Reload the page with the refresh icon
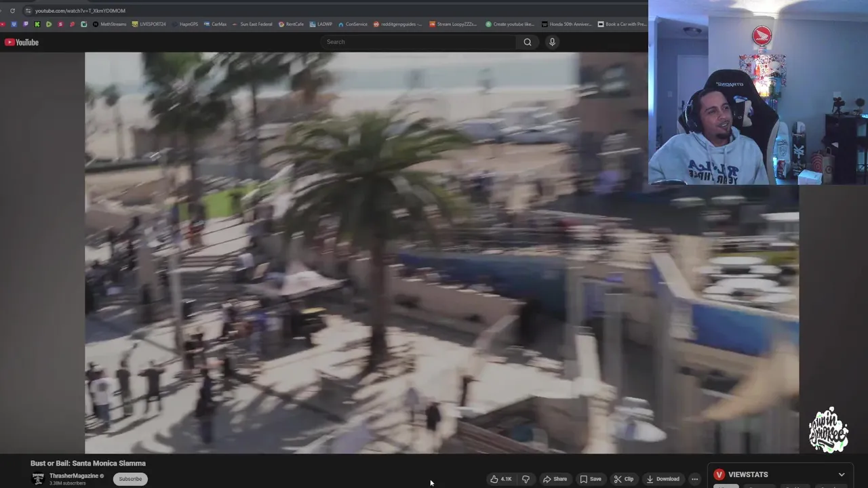Viewport: 868px width, 488px height. (x=12, y=11)
